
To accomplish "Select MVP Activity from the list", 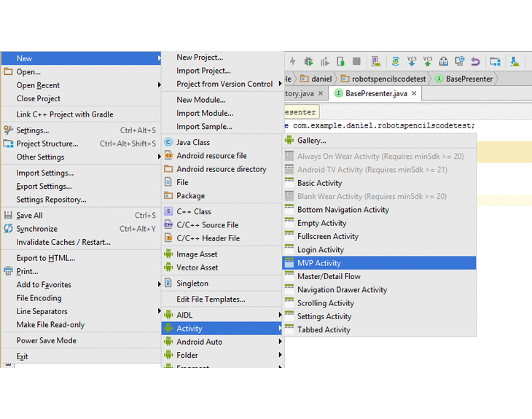I will 318,263.
